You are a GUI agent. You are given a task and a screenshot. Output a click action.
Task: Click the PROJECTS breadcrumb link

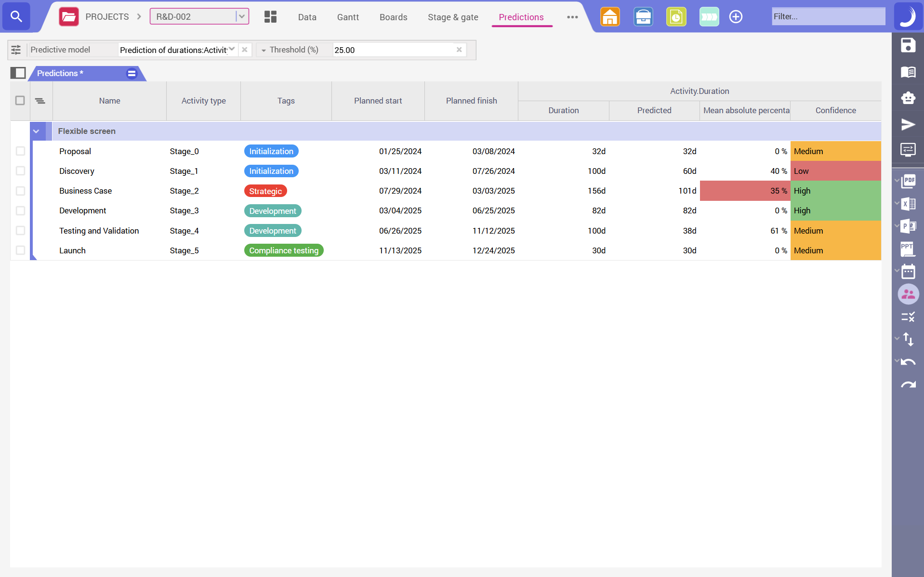tap(107, 17)
